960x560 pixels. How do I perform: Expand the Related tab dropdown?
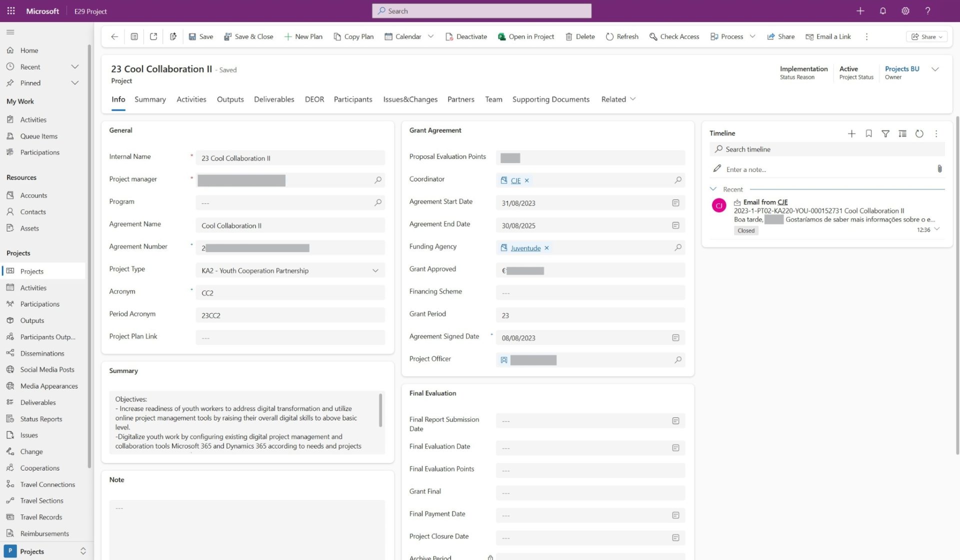[618, 99]
